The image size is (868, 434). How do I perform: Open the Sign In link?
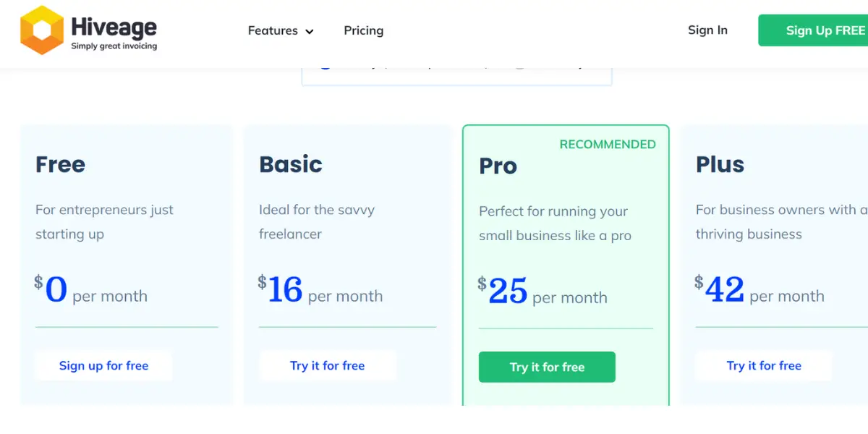pyautogui.click(x=707, y=30)
